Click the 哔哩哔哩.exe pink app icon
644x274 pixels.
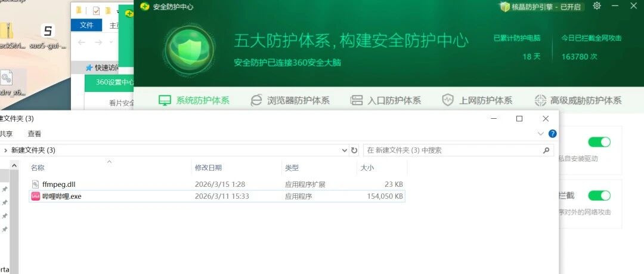(x=36, y=196)
